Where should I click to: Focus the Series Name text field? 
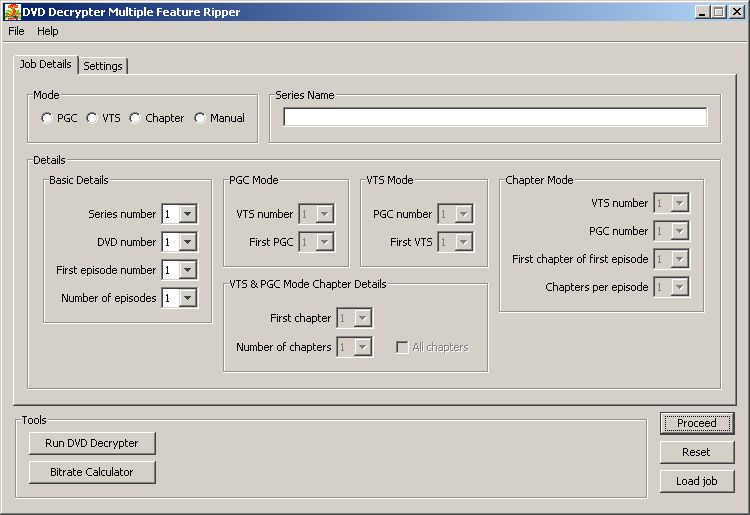click(x=495, y=117)
